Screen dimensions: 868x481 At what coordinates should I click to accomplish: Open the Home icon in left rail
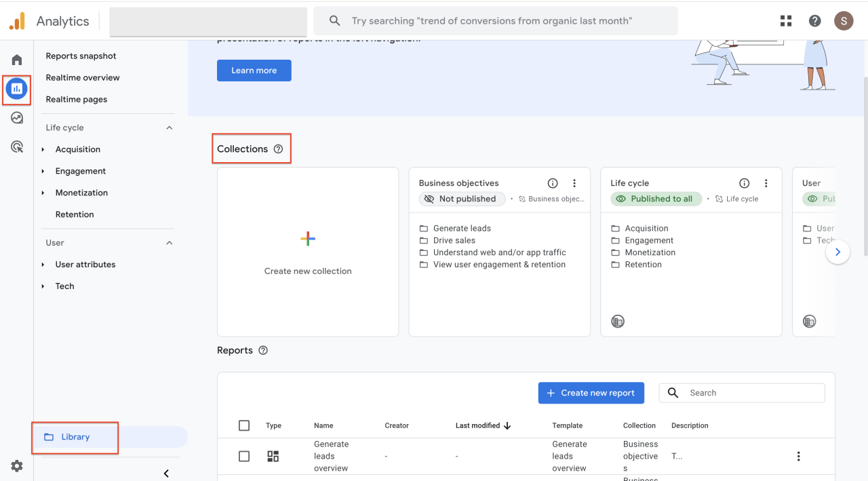click(17, 60)
